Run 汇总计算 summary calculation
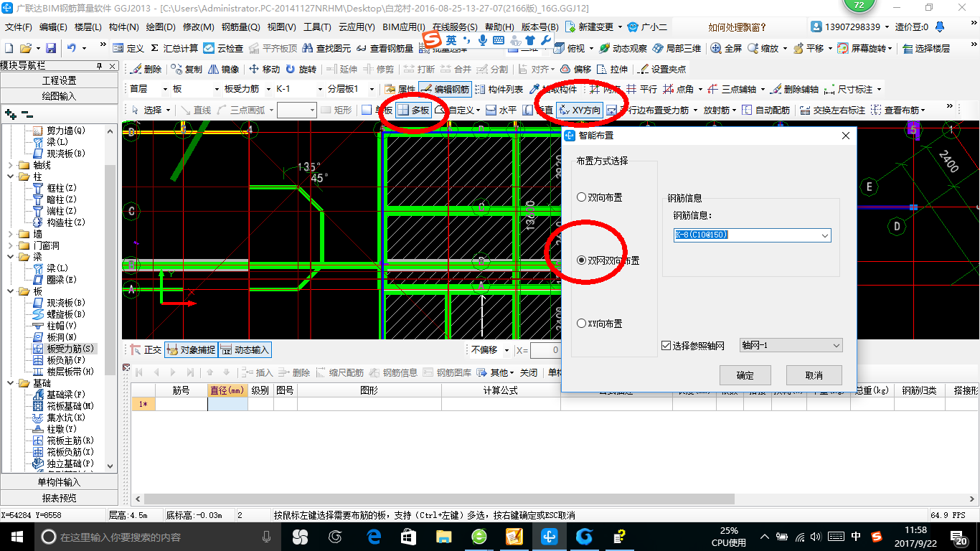 pyautogui.click(x=174, y=49)
